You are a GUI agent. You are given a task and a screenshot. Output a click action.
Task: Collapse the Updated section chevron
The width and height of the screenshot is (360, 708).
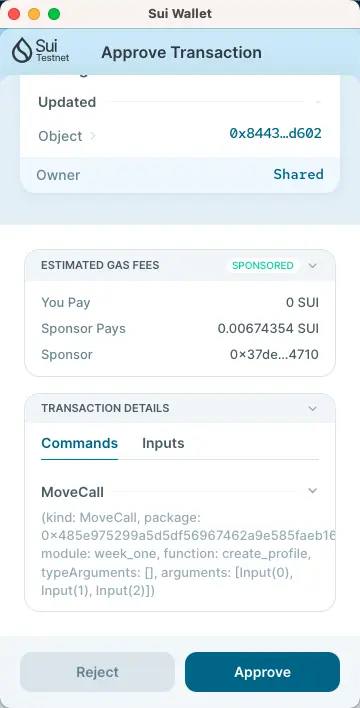click(318, 102)
